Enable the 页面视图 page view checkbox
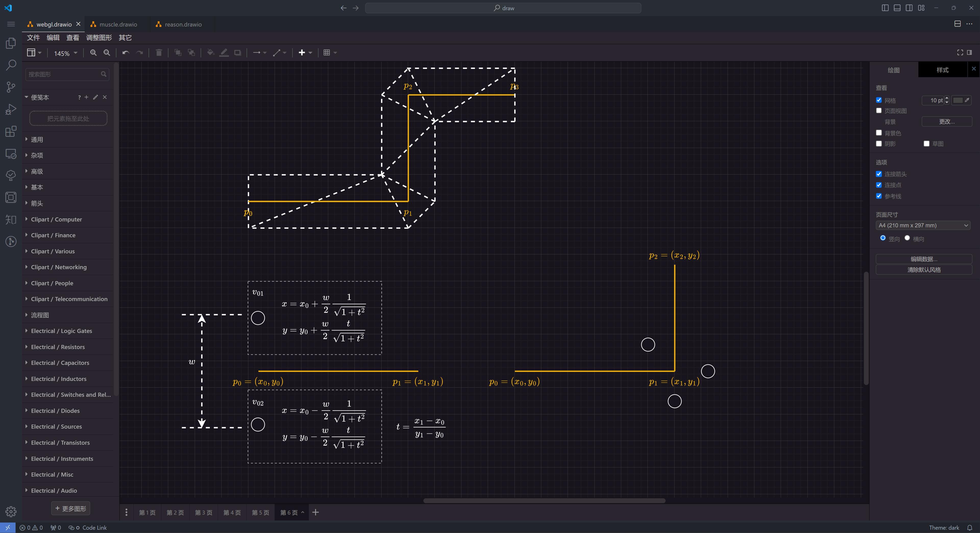Viewport: 980px width, 533px height. (x=879, y=111)
